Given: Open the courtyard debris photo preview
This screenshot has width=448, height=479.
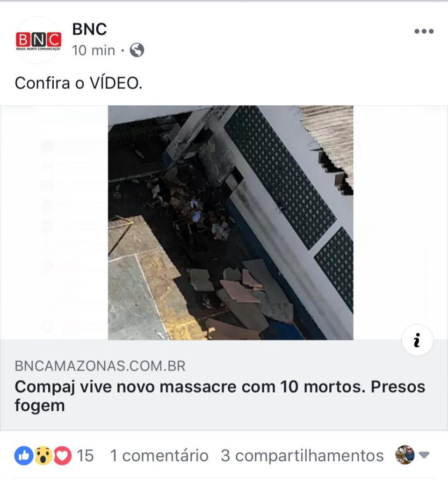Looking at the screenshot, I should pos(231,223).
